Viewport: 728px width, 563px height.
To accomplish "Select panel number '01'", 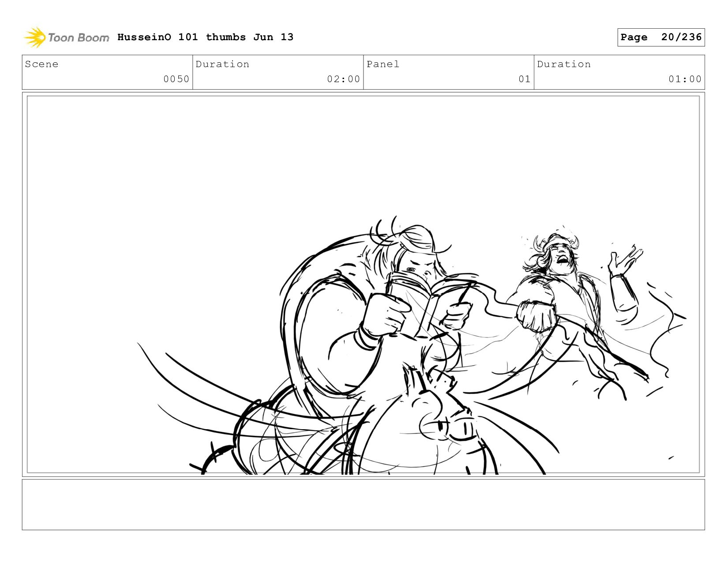I will 524,79.
